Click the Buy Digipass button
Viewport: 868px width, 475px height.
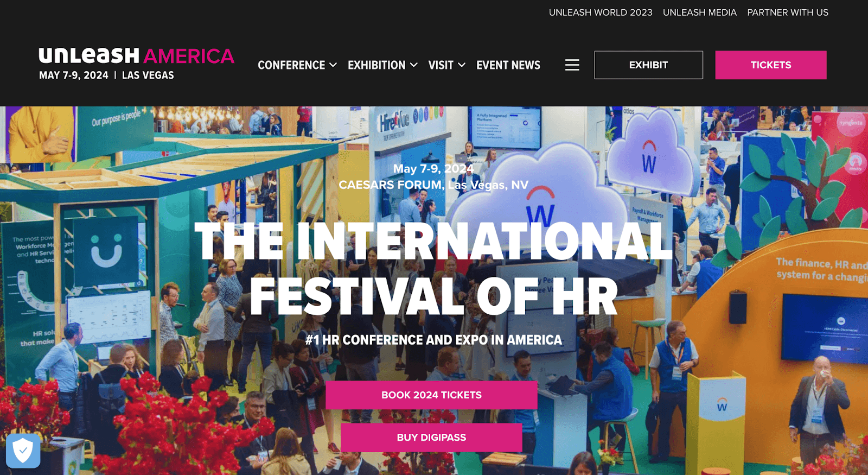click(x=431, y=438)
